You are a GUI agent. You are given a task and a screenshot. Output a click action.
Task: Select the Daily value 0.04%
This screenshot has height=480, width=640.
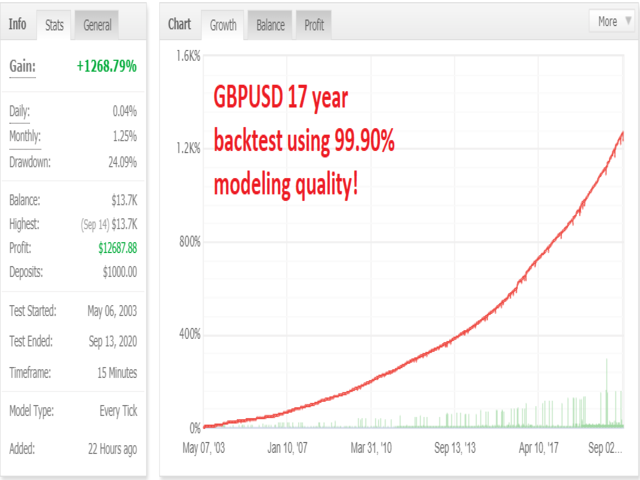124,111
